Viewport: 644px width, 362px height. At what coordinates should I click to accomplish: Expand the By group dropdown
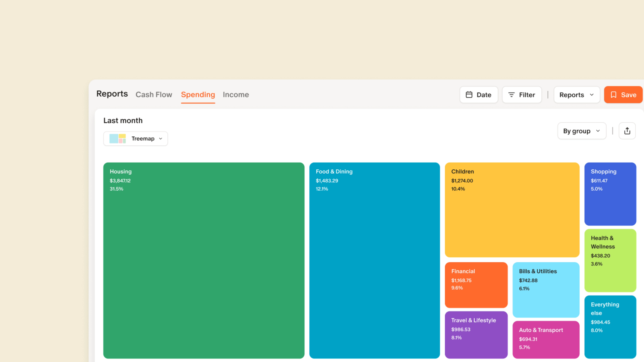[x=582, y=131]
